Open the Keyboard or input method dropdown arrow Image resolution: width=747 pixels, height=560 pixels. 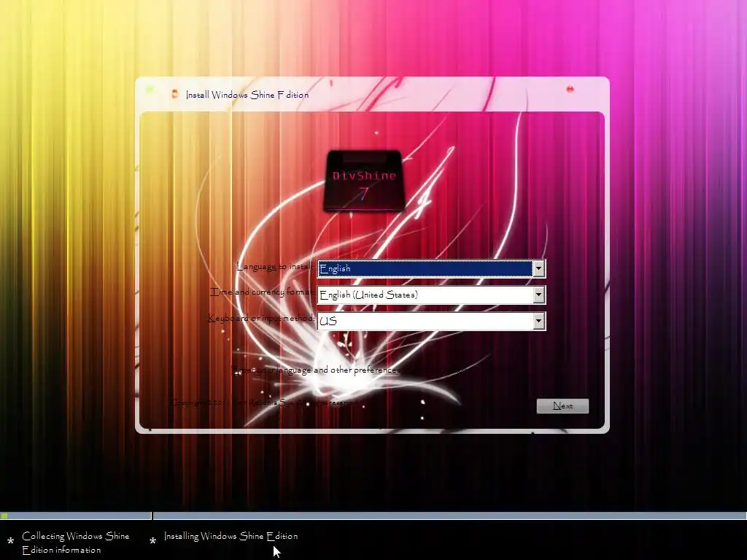point(538,321)
